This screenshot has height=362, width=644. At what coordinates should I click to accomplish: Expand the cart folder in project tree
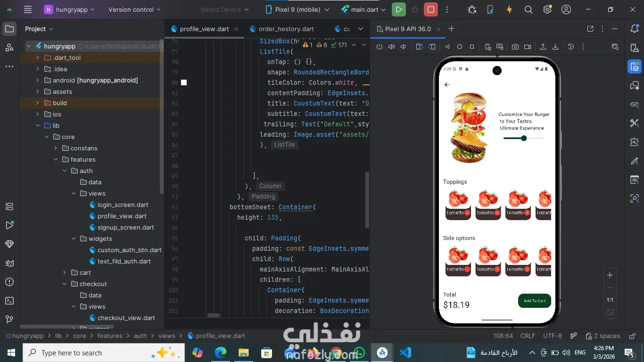(65, 272)
